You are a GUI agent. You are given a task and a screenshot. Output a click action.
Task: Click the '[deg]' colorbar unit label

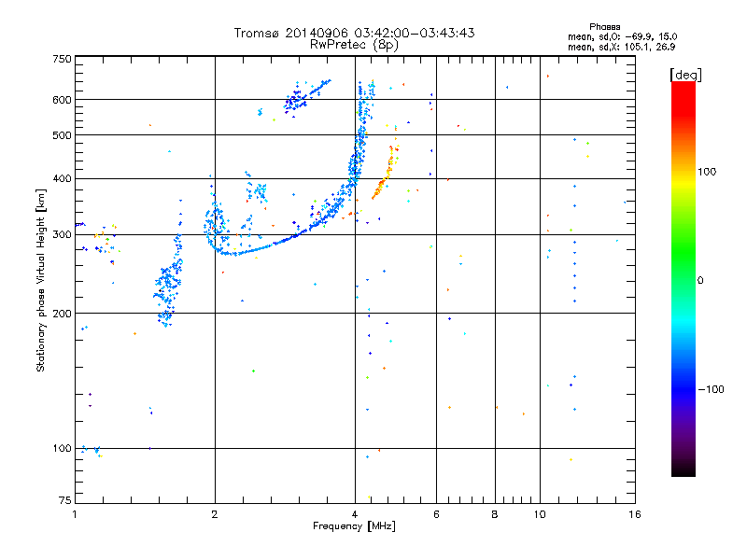click(x=685, y=75)
